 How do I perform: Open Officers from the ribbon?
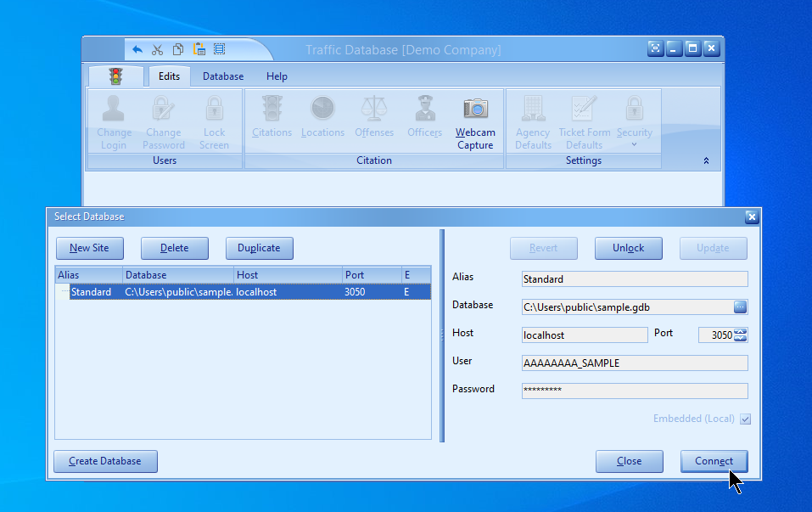[x=424, y=117]
